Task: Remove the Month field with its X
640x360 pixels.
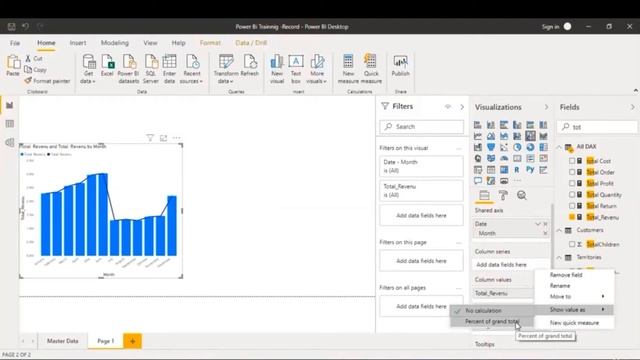Action: pos(545,233)
